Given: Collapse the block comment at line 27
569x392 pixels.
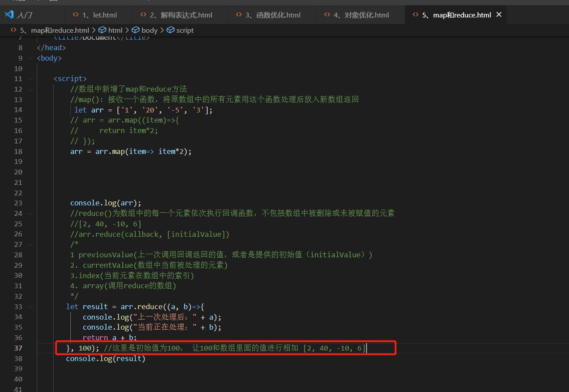Looking at the screenshot, I should click(x=30, y=245).
